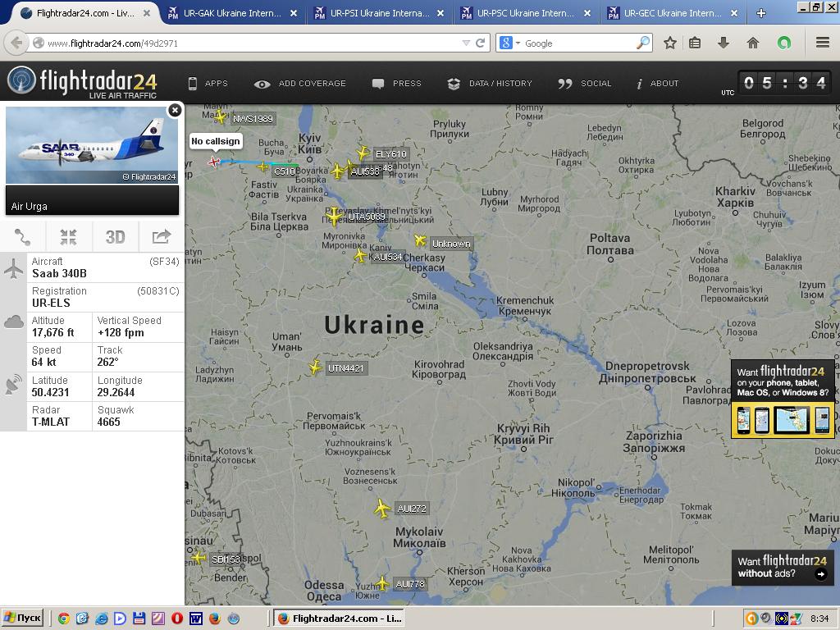840x630 pixels.
Task: Open a new browser tab
Action: [760, 13]
